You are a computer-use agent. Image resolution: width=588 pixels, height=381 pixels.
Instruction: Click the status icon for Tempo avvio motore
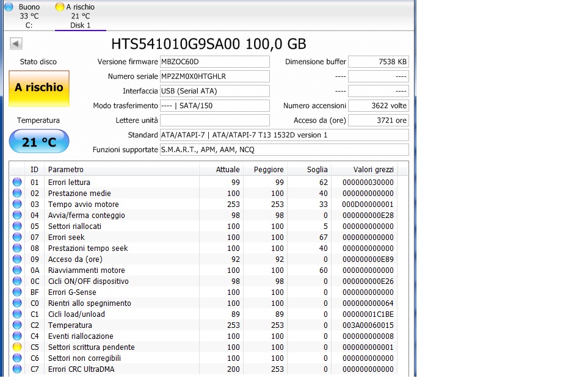coord(17,204)
